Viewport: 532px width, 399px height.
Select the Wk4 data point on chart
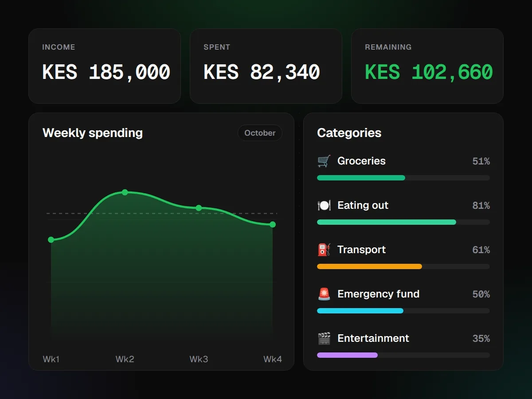tap(273, 224)
